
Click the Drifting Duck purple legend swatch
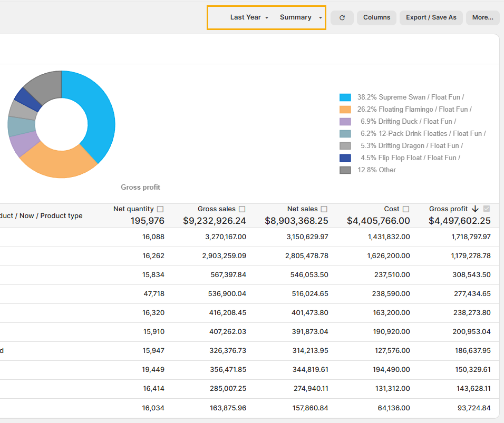(x=345, y=122)
